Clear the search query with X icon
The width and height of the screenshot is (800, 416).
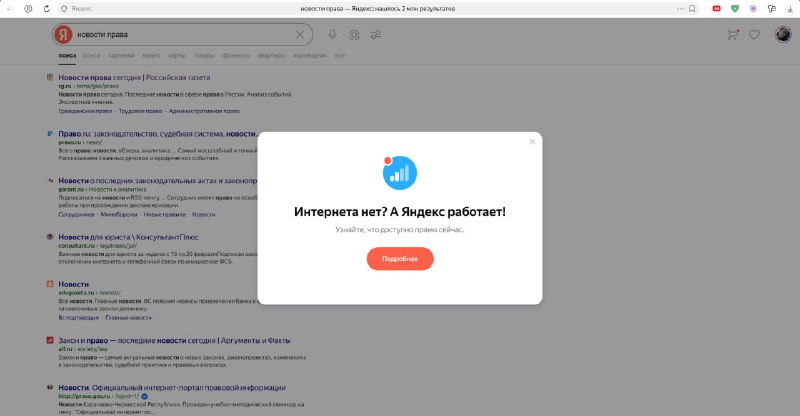coord(300,35)
